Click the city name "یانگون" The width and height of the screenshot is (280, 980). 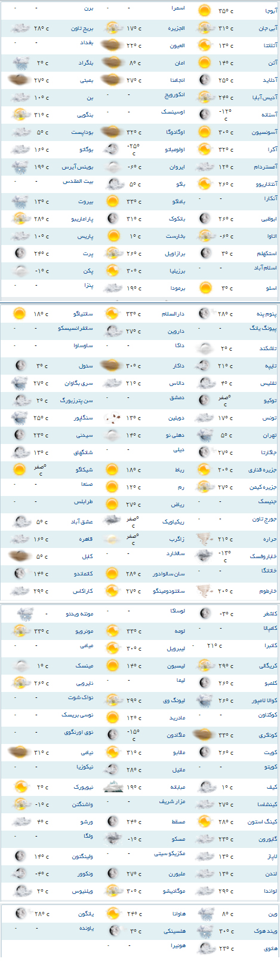86,914
